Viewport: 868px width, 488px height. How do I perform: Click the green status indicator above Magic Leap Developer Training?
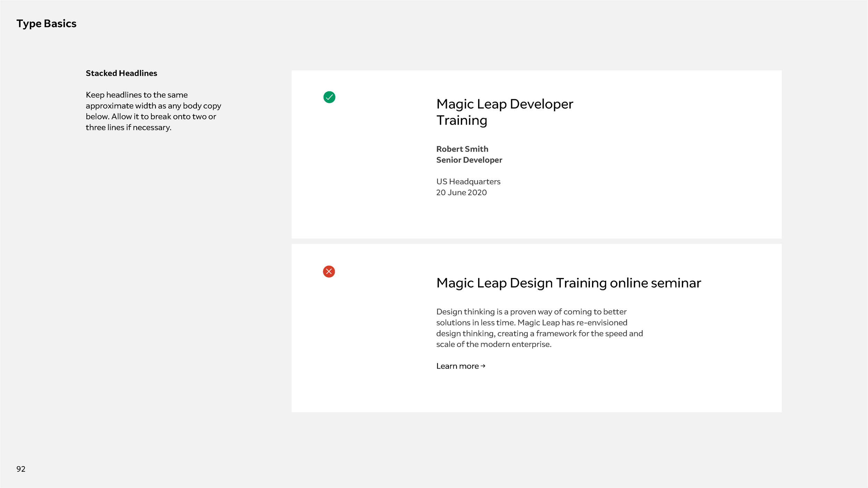coord(329,97)
